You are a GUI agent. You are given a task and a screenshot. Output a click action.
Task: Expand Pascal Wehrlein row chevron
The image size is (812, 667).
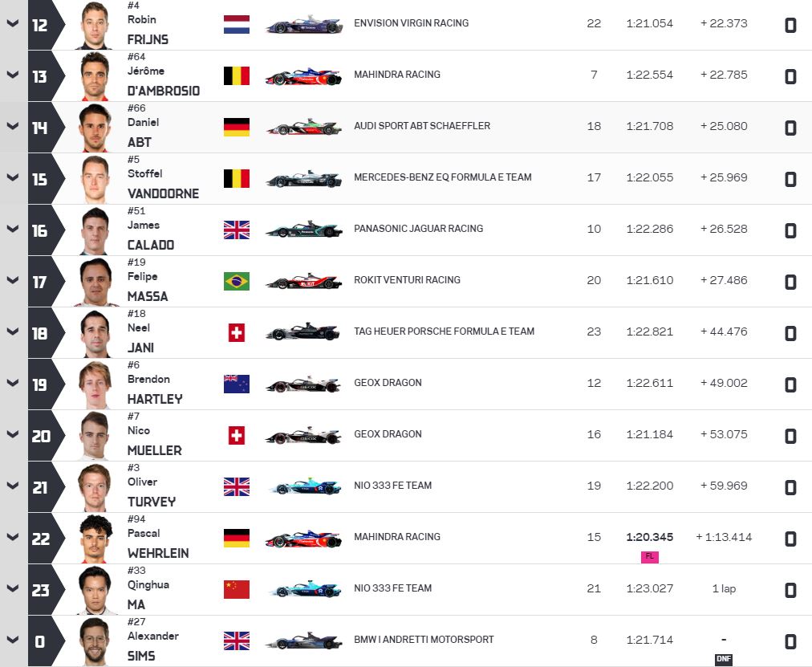[12, 538]
